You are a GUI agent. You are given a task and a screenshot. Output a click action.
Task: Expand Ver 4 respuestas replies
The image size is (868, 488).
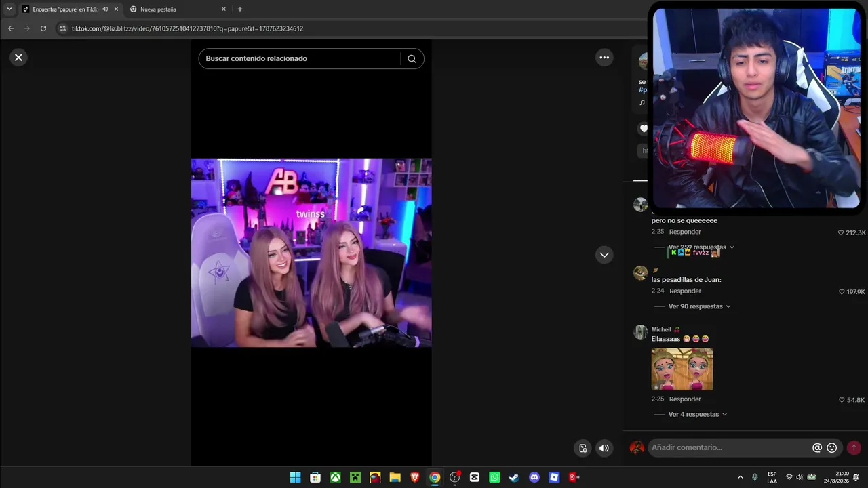point(698,414)
